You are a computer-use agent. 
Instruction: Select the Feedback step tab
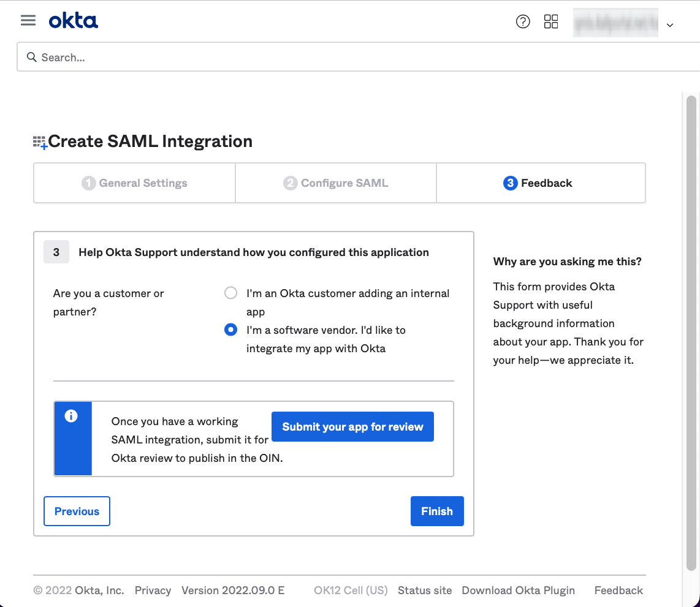pyautogui.click(x=541, y=183)
